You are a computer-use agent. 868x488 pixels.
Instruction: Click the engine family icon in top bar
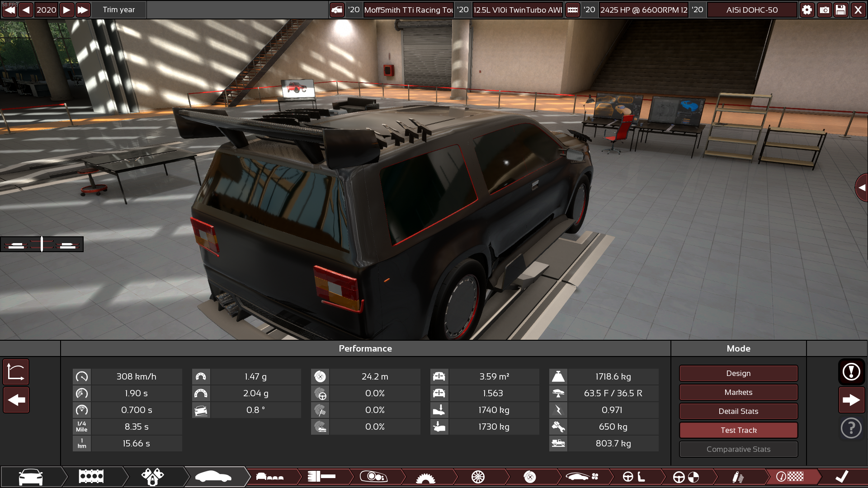pyautogui.click(x=572, y=10)
